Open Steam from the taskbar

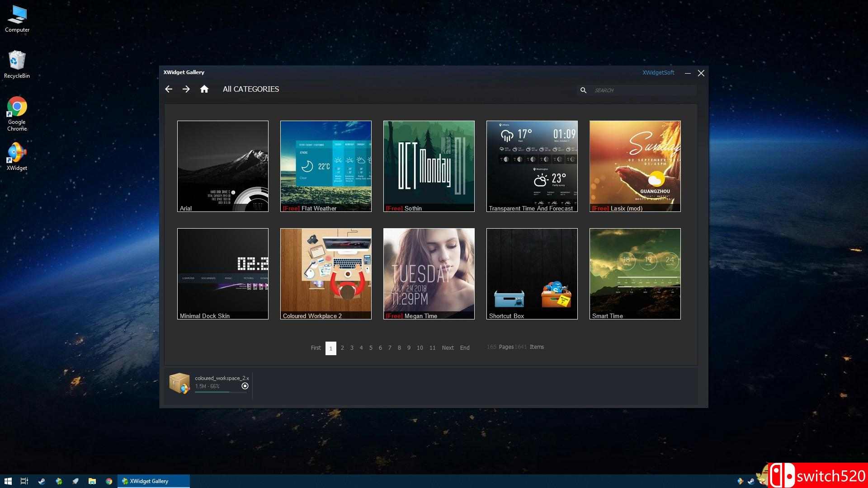tap(42, 481)
